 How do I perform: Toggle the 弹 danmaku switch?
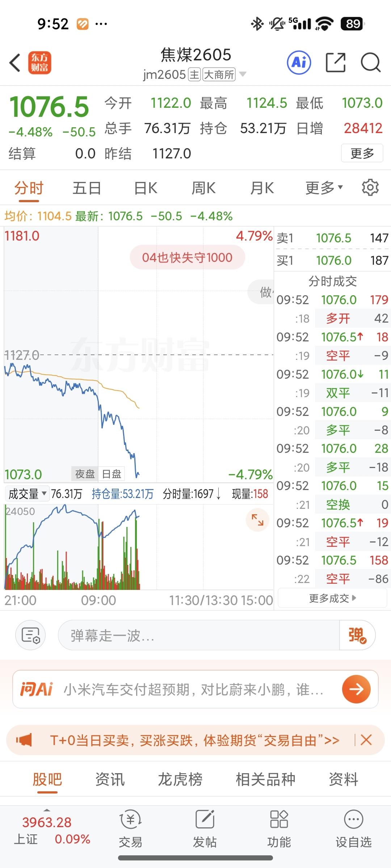[x=357, y=635]
